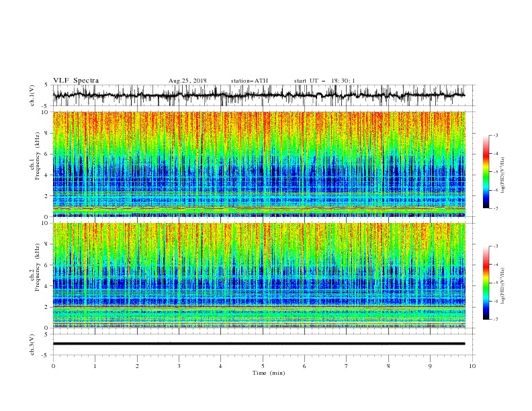This screenshot has width=532, height=411.
Task: Click the ch.2 spectrogram color scale bar
Action: (486, 283)
